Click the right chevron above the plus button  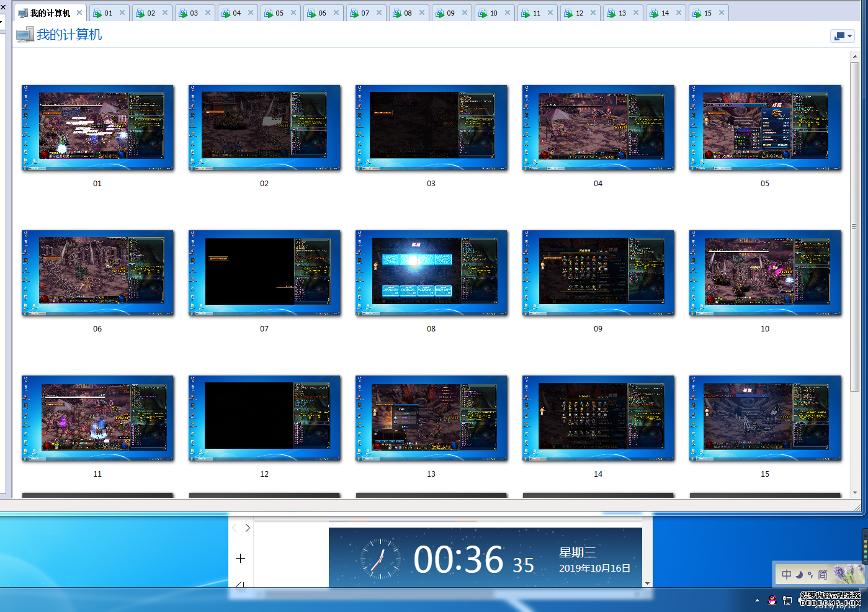pyautogui.click(x=248, y=528)
